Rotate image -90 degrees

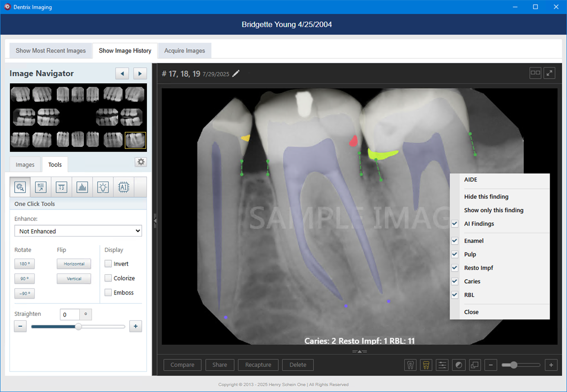[25, 293]
